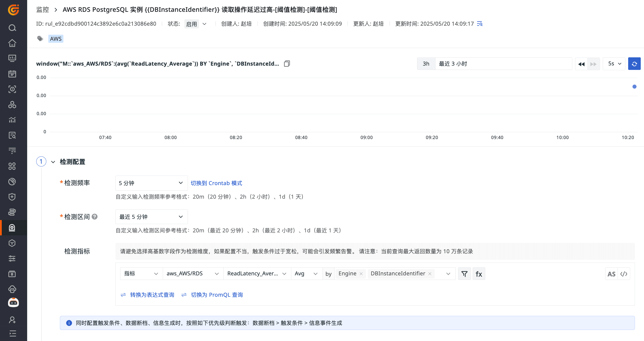Click 切换为 PromQL 查询 link

pos(217,295)
